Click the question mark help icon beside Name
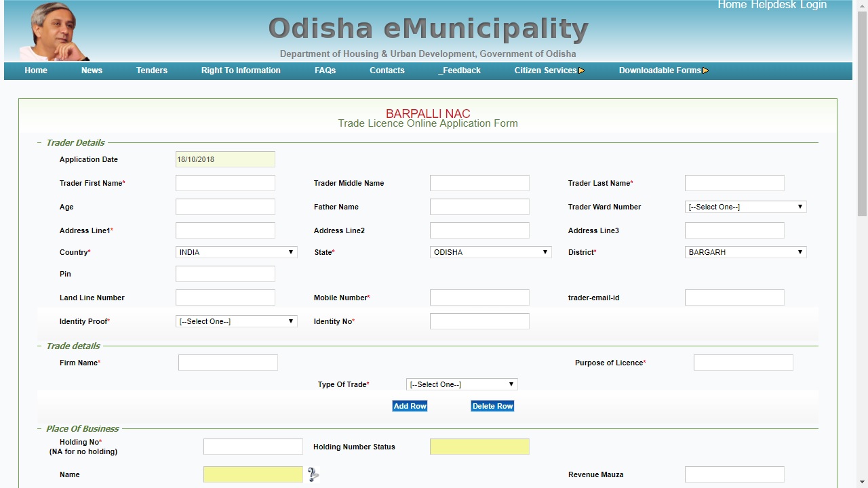 pos(313,474)
